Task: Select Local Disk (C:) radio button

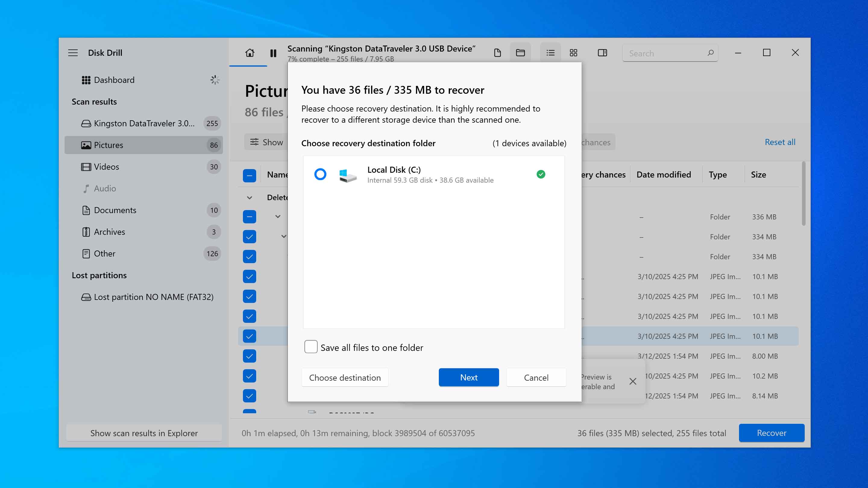Action: [x=320, y=174]
